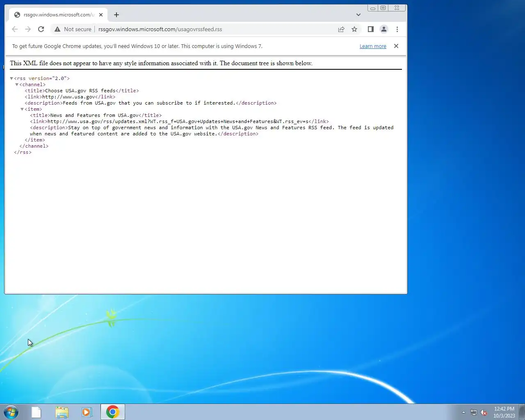Show hidden system tray icons

[x=463, y=412]
